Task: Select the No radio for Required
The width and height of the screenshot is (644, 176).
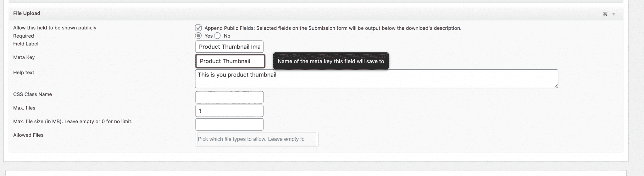Action: point(217,36)
